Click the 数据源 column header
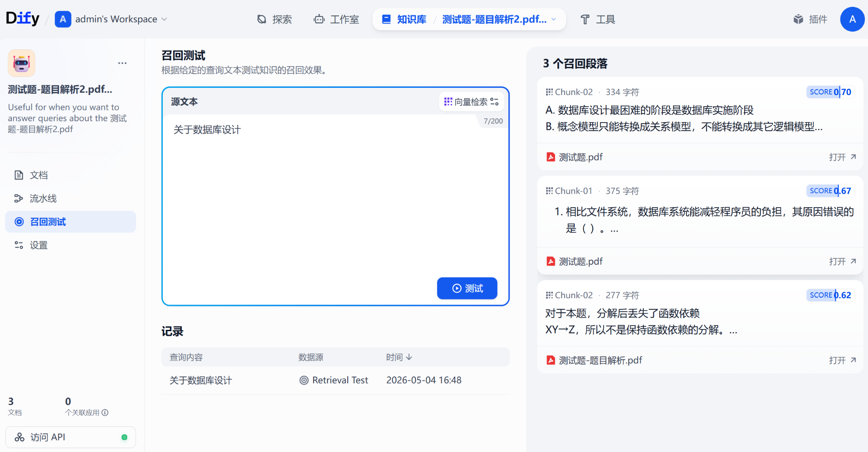The width and height of the screenshot is (868, 452). (x=311, y=357)
